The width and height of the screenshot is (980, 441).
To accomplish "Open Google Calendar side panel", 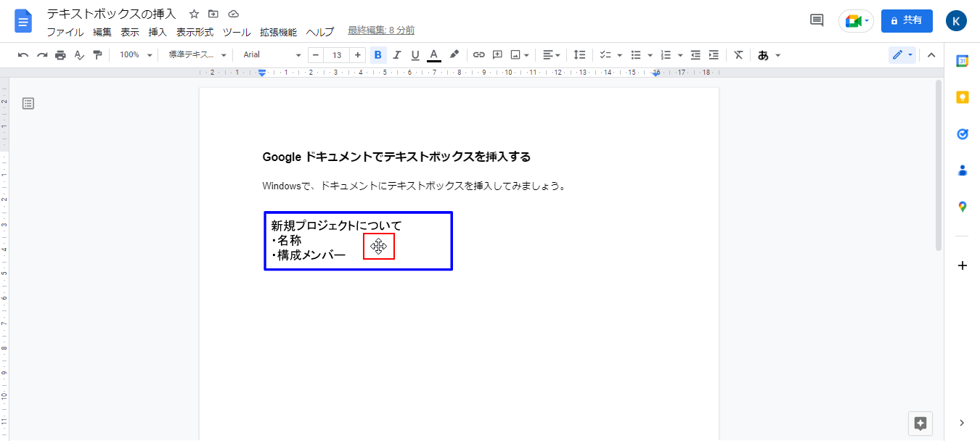I will pyautogui.click(x=963, y=61).
